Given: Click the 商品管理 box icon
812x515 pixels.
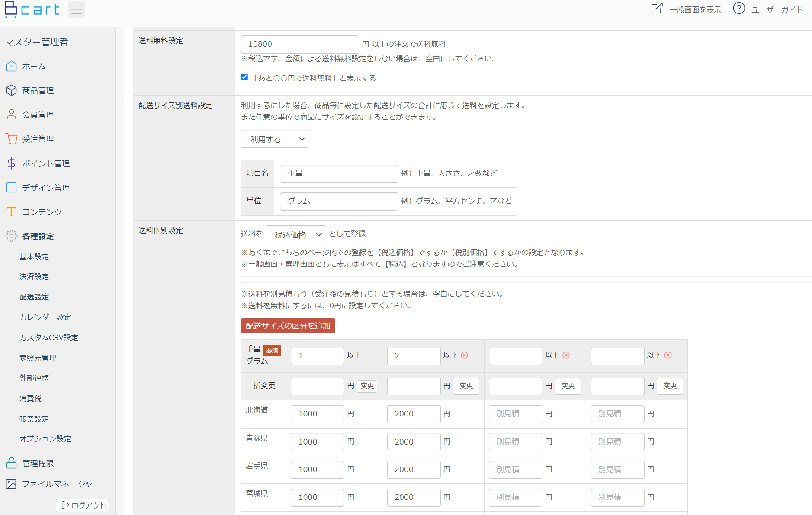Looking at the screenshot, I should click(12, 90).
